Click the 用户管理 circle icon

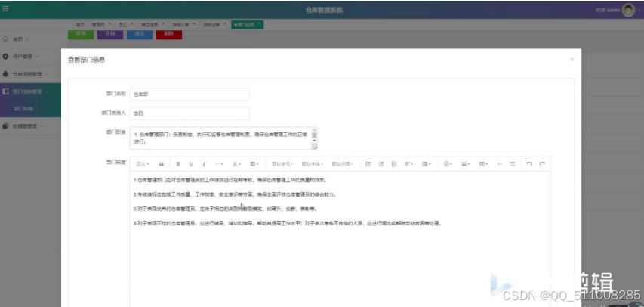click(x=5, y=57)
